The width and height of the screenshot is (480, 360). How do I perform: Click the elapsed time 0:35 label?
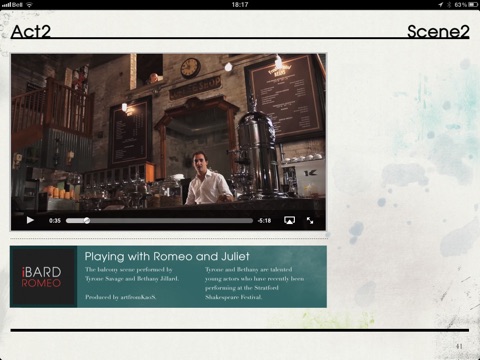(55, 221)
